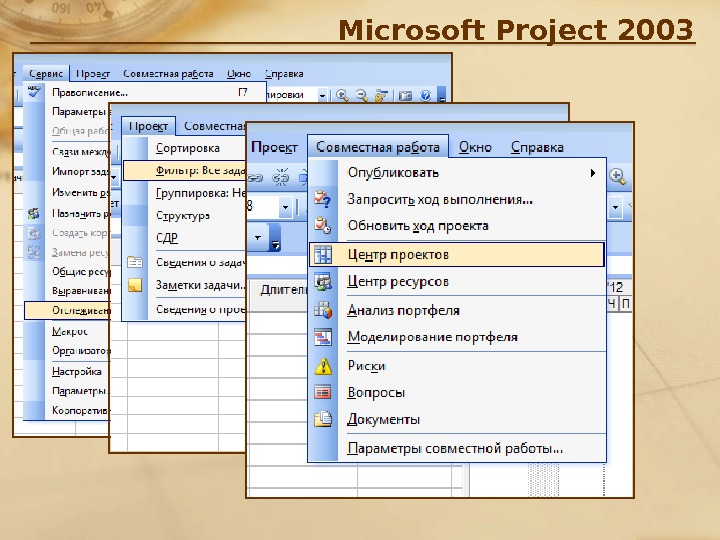The width and height of the screenshot is (720, 540).
Task: Click Правописание... in the Сервис menu
Action: [90, 92]
